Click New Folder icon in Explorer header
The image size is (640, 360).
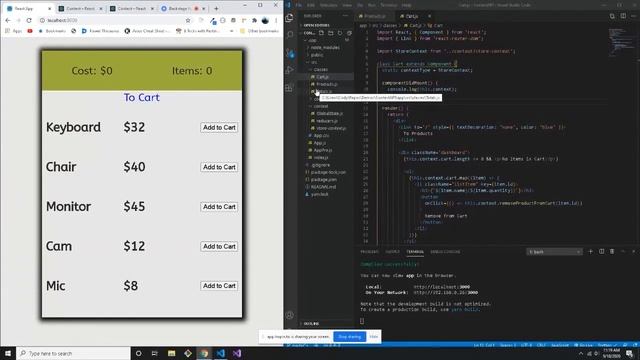331,33
